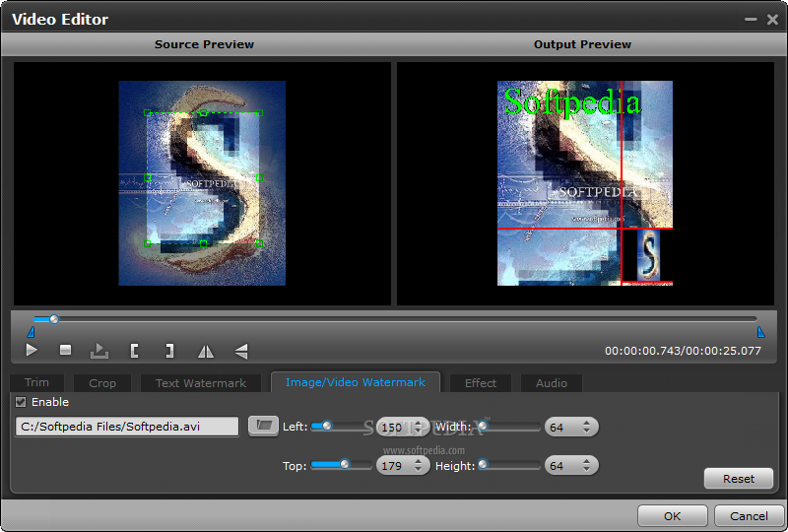The height and width of the screenshot is (532, 788).
Task: Switch to the Audio tab
Action: pos(552,383)
